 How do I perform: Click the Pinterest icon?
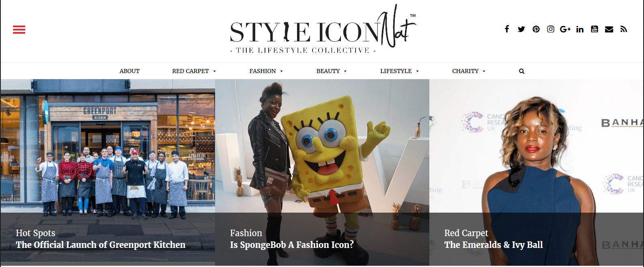536,29
